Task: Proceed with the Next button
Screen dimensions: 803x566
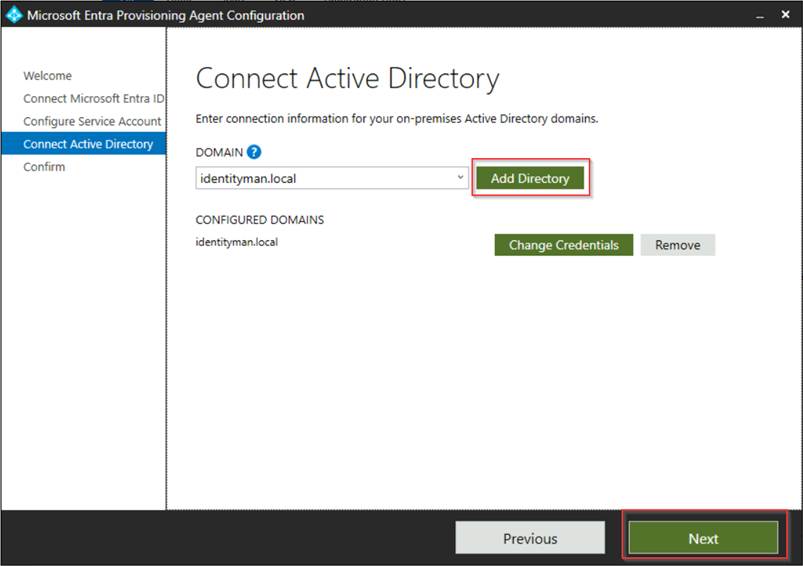Action: 703,538
